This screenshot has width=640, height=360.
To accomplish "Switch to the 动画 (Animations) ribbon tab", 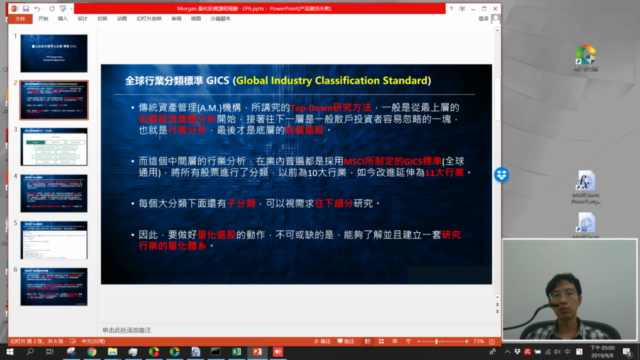I will [x=122, y=19].
